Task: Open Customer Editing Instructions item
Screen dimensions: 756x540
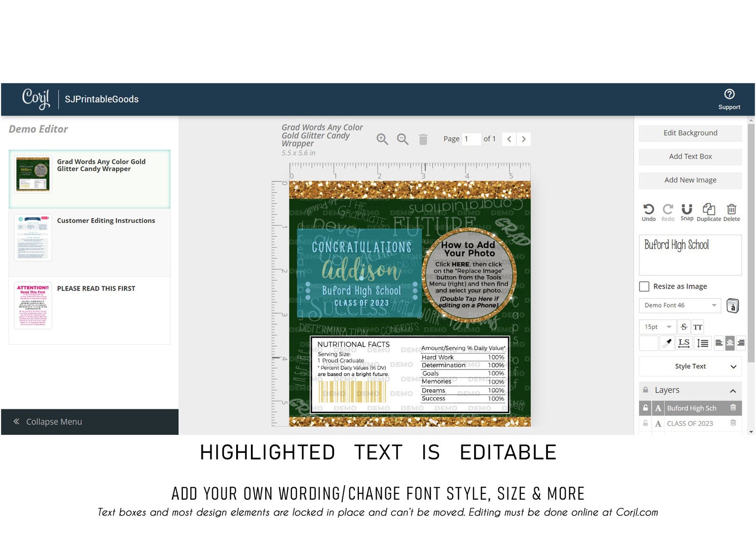Action: (90, 242)
